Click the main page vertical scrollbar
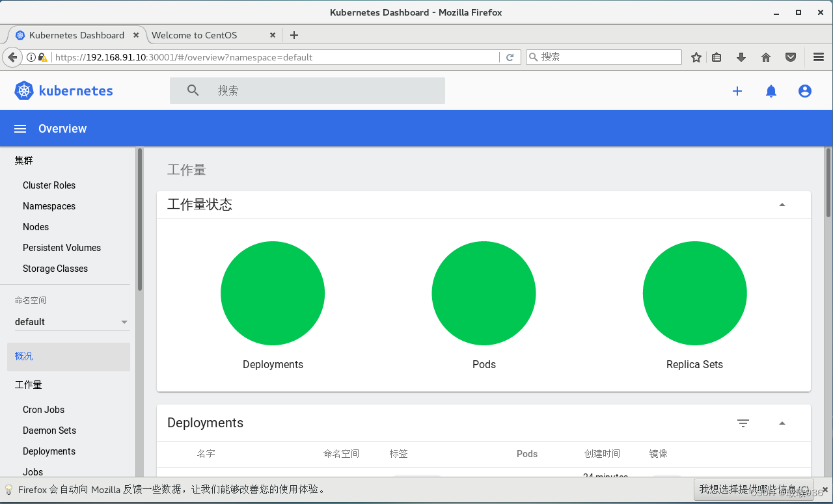Image resolution: width=833 pixels, height=504 pixels. (828, 182)
